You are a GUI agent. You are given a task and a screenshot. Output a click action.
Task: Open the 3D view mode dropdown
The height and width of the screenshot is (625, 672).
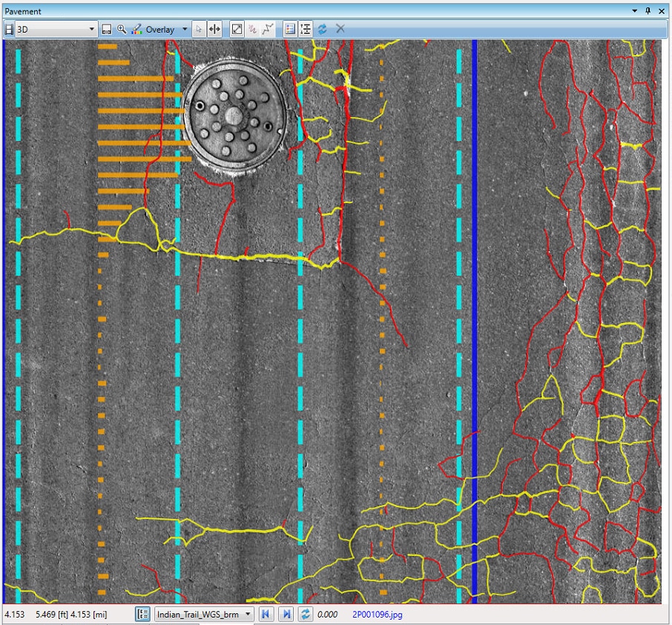(92, 30)
